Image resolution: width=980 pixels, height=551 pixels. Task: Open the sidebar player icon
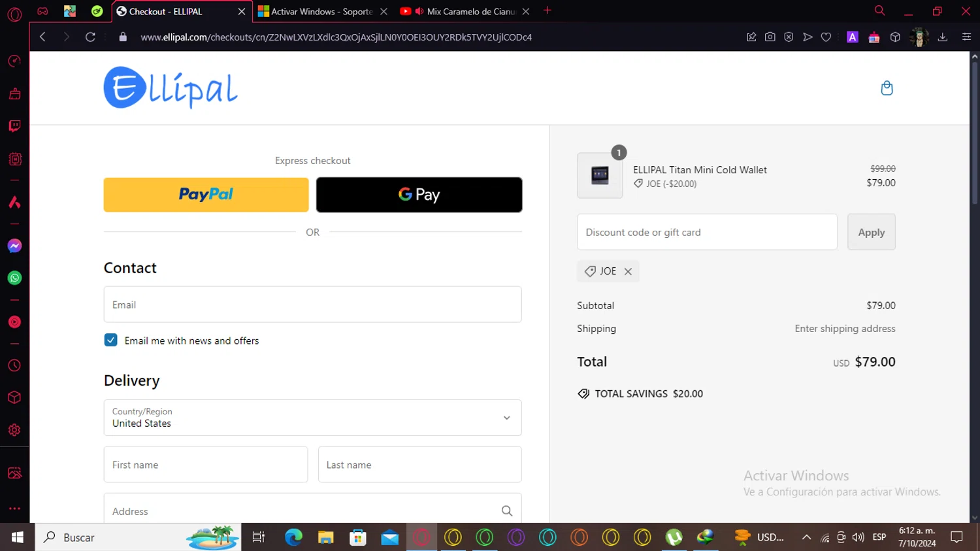(14, 322)
